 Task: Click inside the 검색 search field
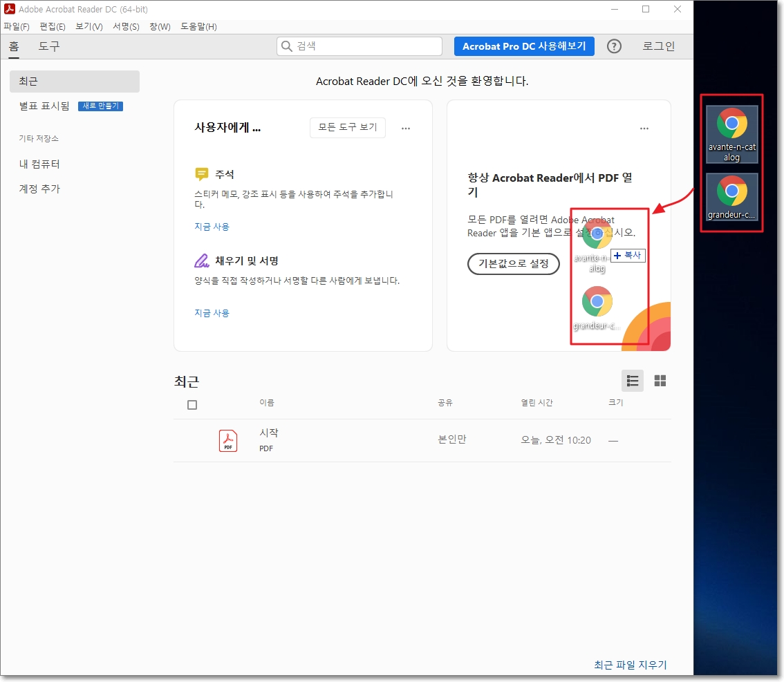click(360, 46)
